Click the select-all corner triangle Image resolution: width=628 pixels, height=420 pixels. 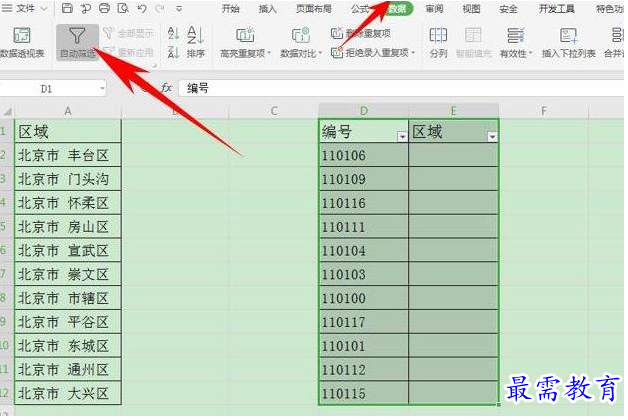tap(7, 111)
